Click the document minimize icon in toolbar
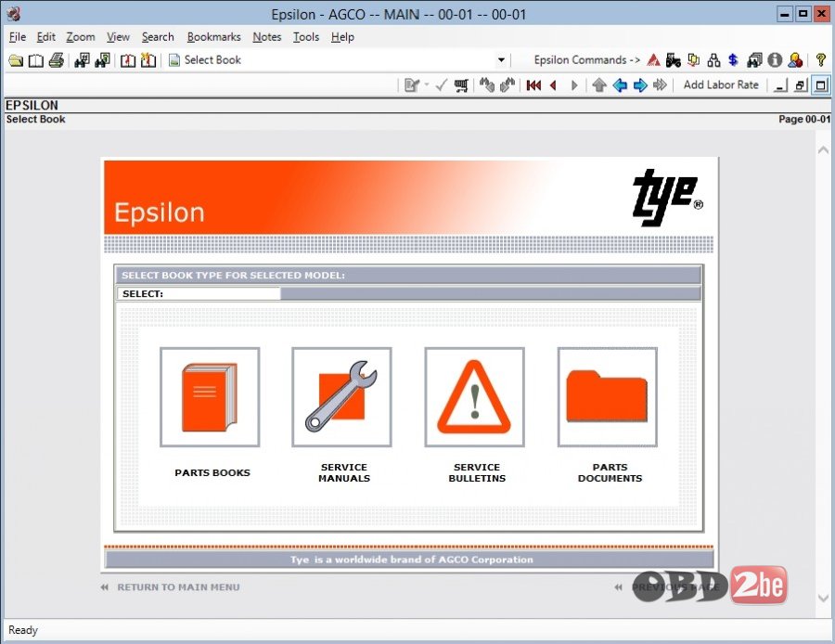The height and width of the screenshot is (644, 835). (780, 85)
